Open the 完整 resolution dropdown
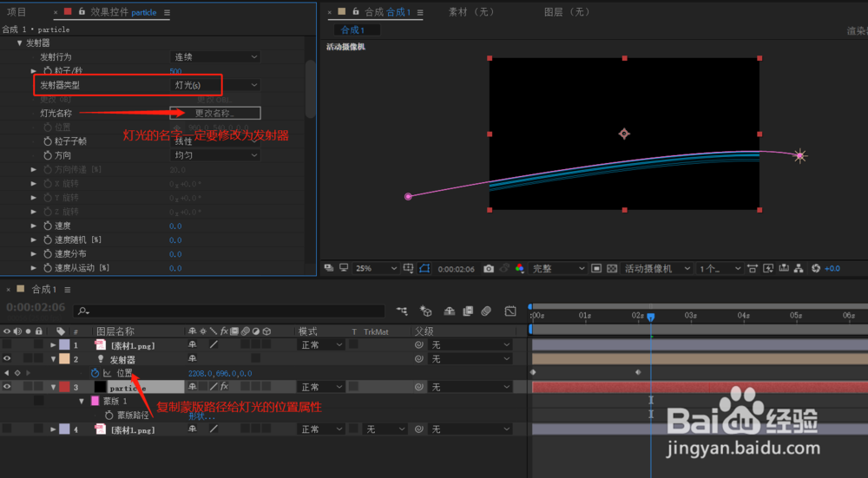This screenshot has height=478, width=868. [x=557, y=268]
